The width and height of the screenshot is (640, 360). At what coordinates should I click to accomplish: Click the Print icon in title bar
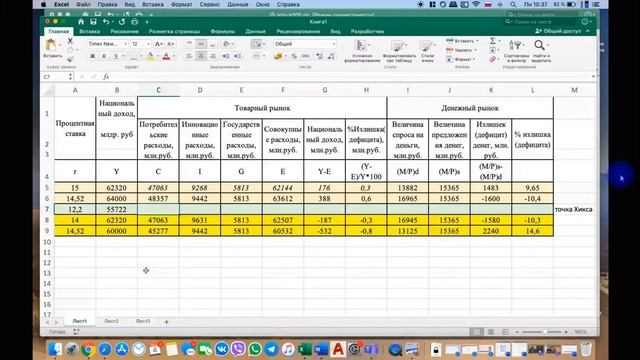pyautogui.click(x=135, y=22)
